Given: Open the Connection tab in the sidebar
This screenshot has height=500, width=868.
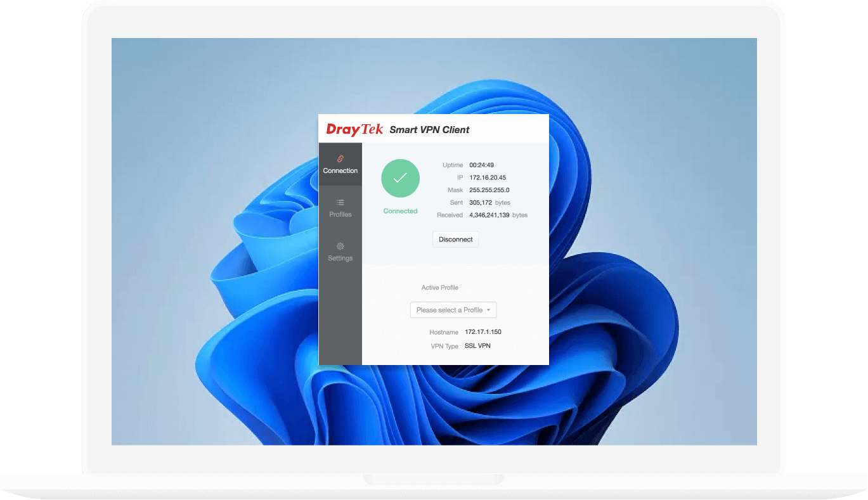Looking at the screenshot, I should [340, 164].
